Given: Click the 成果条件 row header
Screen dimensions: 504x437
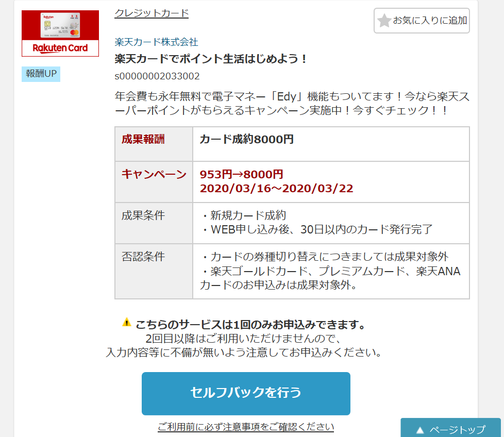Looking at the screenshot, I should 154,223.
